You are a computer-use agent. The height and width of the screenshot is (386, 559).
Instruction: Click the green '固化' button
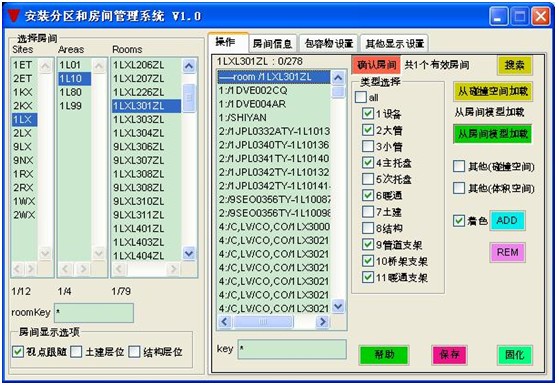(515, 355)
